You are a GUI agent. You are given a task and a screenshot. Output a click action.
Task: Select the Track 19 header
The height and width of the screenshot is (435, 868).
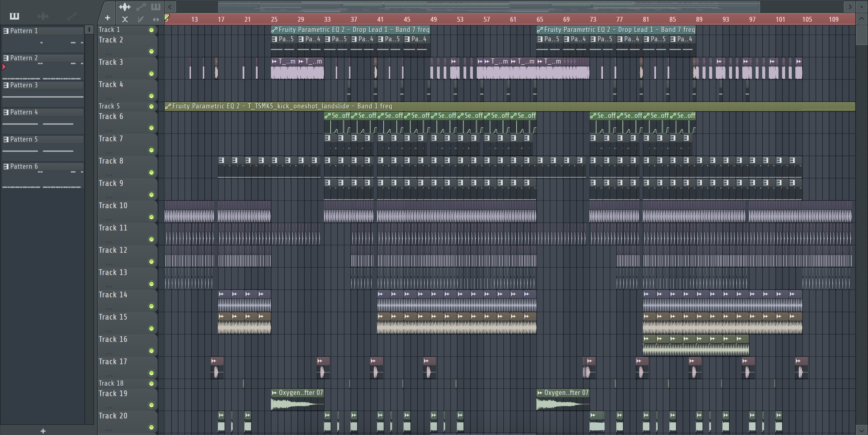[127, 400]
